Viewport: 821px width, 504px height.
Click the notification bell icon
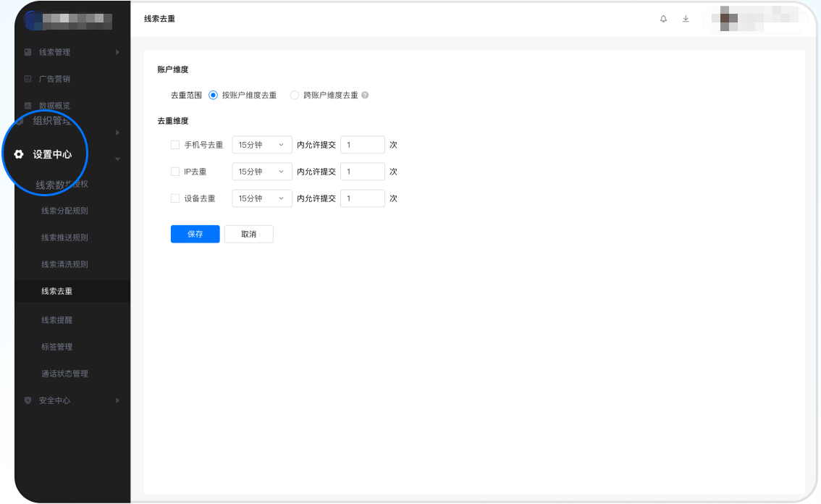tap(663, 19)
